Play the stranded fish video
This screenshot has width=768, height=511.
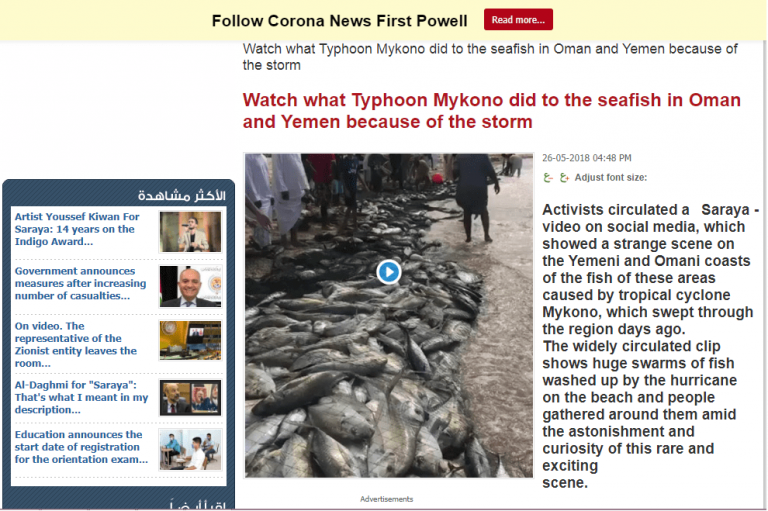pyautogui.click(x=389, y=272)
